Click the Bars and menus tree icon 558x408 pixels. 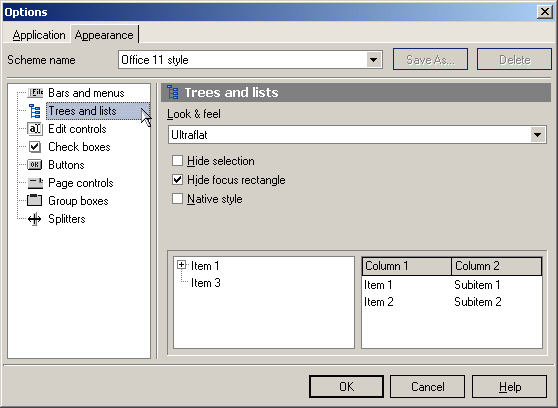[x=35, y=93]
